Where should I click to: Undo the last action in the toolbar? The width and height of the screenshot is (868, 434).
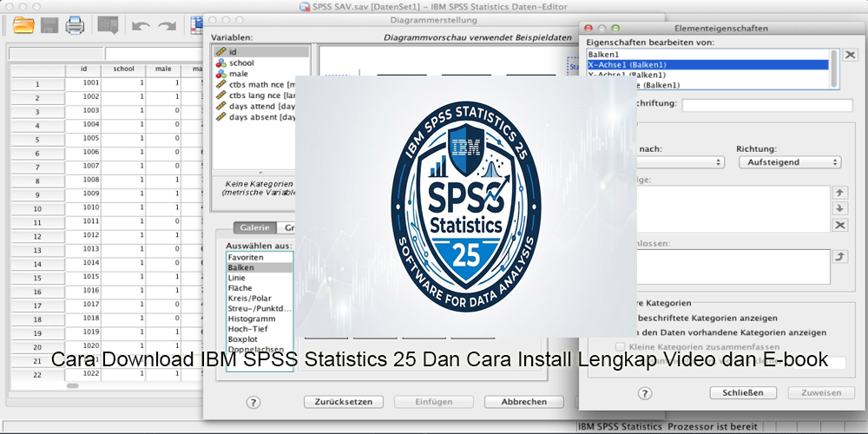(141, 26)
